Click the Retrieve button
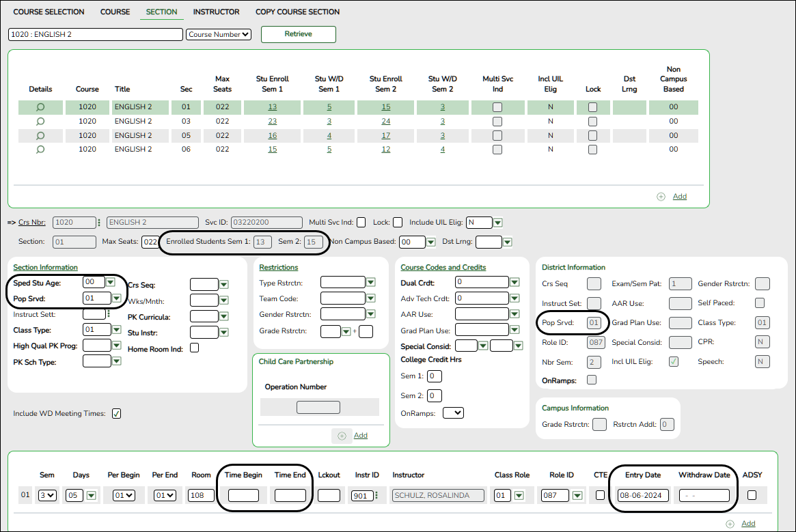This screenshot has width=796, height=532. [x=298, y=34]
